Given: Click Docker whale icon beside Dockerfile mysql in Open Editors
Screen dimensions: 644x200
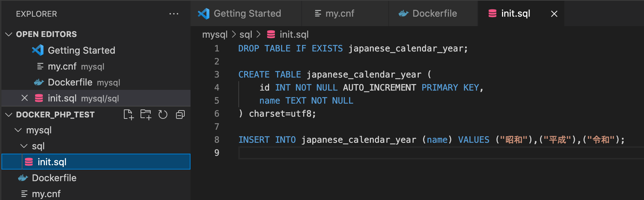Looking at the screenshot, I should coord(39,82).
